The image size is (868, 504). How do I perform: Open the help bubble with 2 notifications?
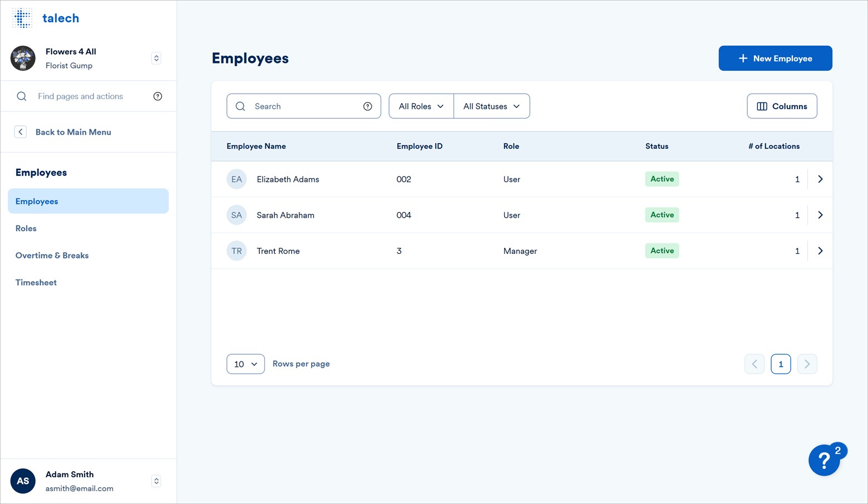(825, 460)
